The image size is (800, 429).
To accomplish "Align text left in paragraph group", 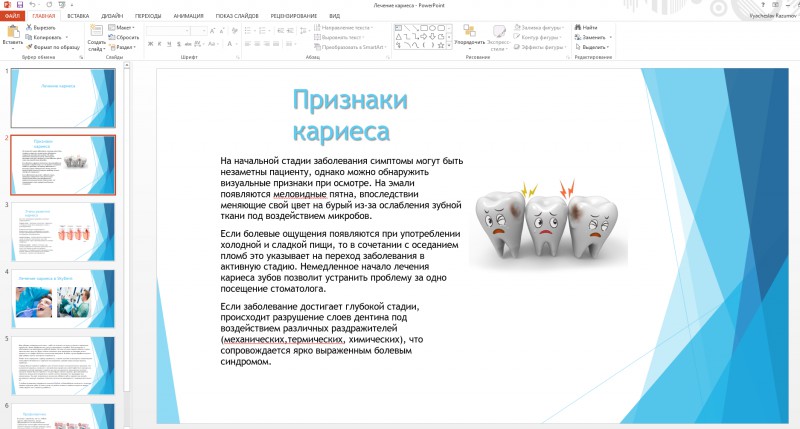I will [x=247, y=44].
